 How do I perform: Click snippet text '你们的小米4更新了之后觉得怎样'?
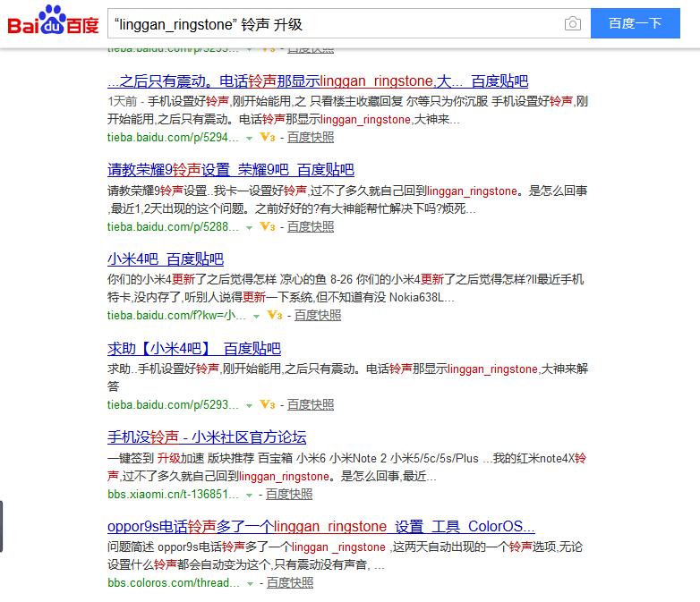coord(192,279)
